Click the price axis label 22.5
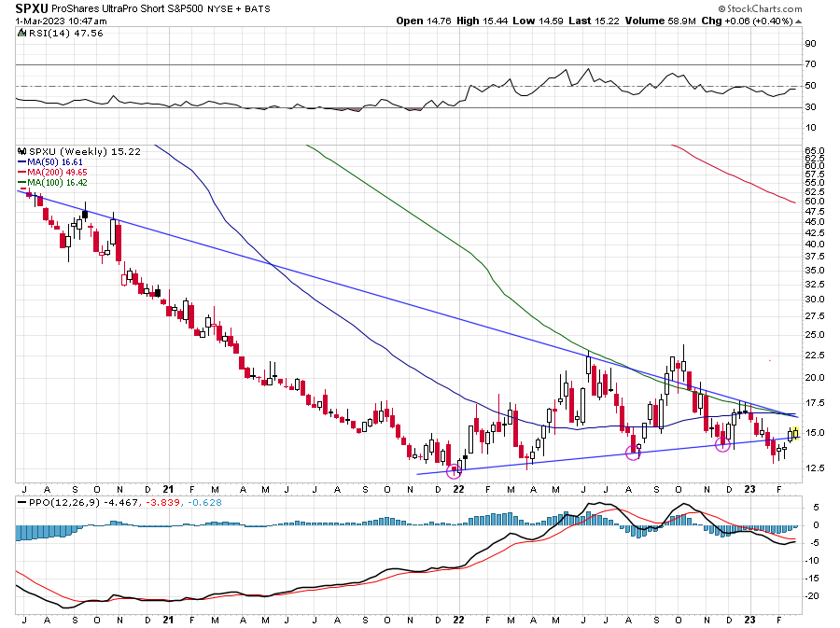Image resolution: width=840 pixels, height=628 pixels. pos(814,356)
